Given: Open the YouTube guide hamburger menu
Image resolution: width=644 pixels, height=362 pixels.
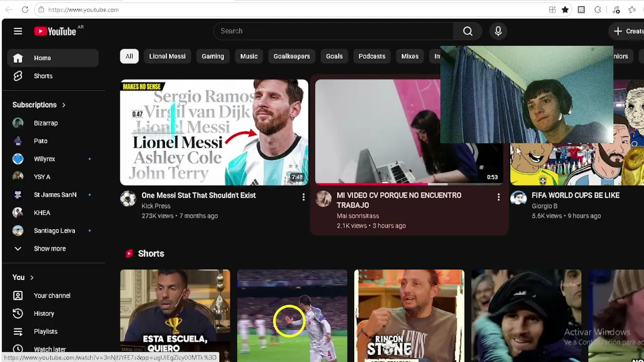Looking at the screenshot, I should click(x=18, y=31).
